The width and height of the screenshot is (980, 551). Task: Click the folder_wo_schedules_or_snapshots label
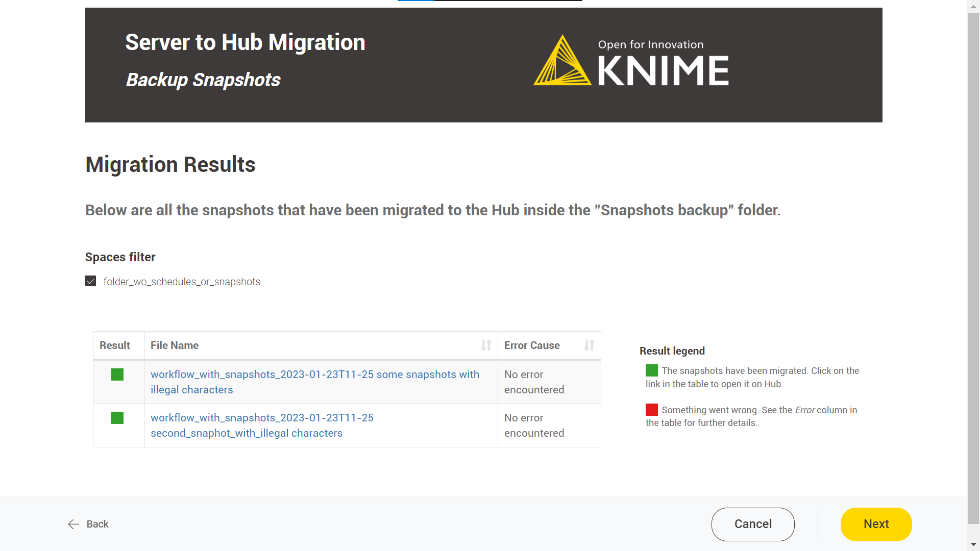point(182,282)
